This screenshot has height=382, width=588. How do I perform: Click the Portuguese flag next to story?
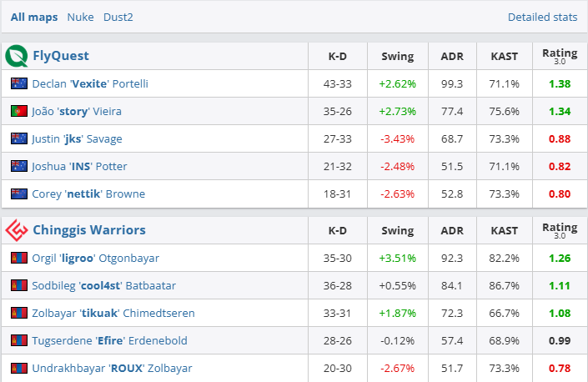click(x=19, y=111)
